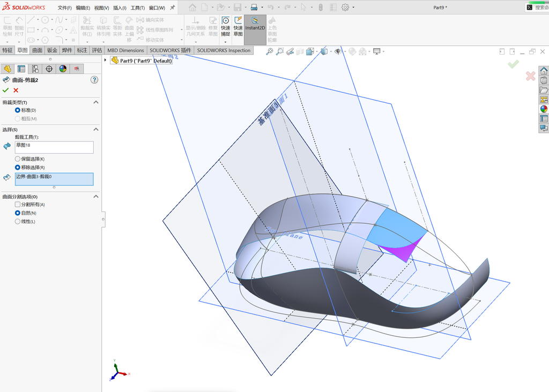Pin the menu bar with the pushpin icon
The width and height of the screenshot is (549, 392).
coord(172,7)
